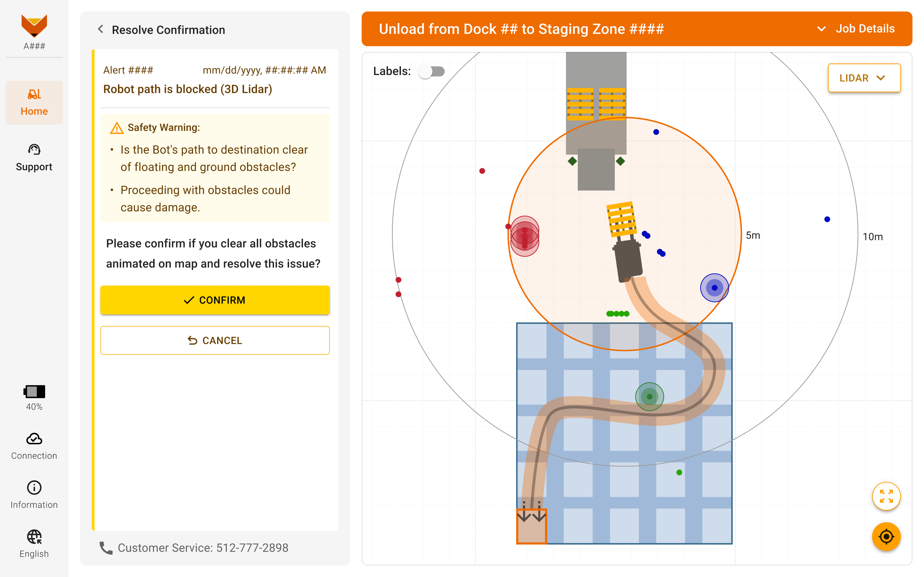Click the blue pulsing obstacle marker
924x577 pixels.
coord(714,288)
